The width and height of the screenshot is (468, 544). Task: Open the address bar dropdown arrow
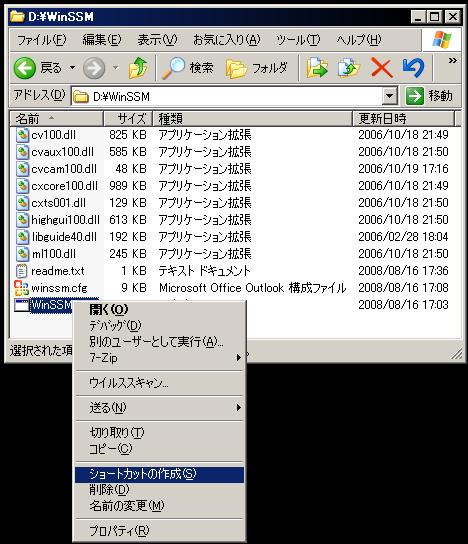(390, 96)
